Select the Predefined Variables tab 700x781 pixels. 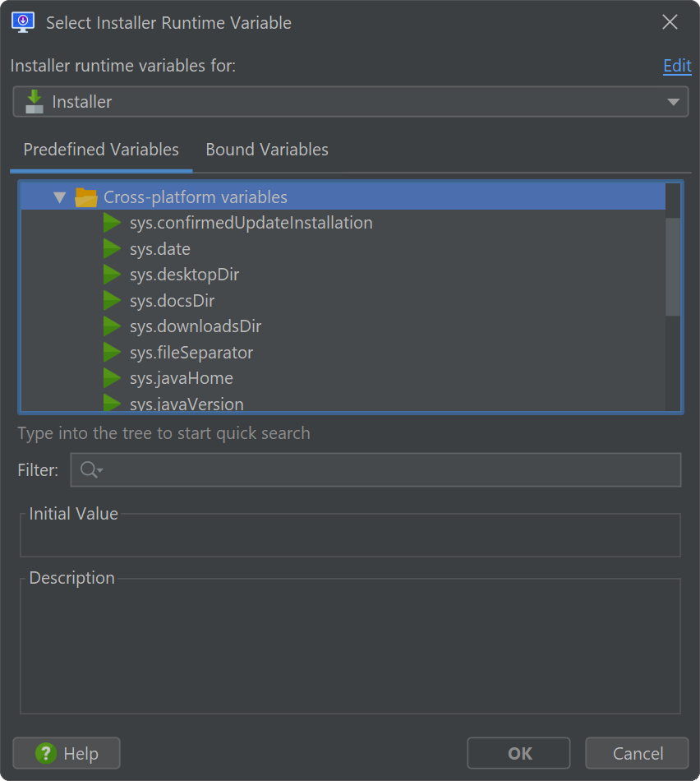click(x=101, y=150)
